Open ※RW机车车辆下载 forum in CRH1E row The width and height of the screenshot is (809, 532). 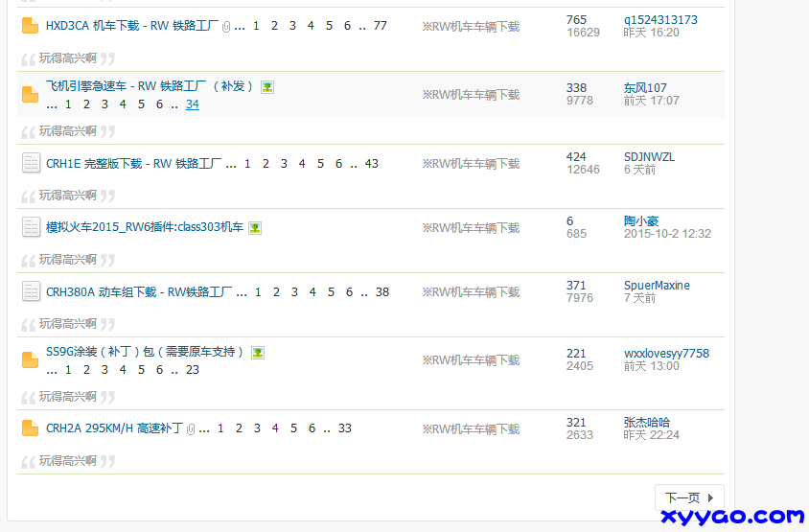pos(471,164)
